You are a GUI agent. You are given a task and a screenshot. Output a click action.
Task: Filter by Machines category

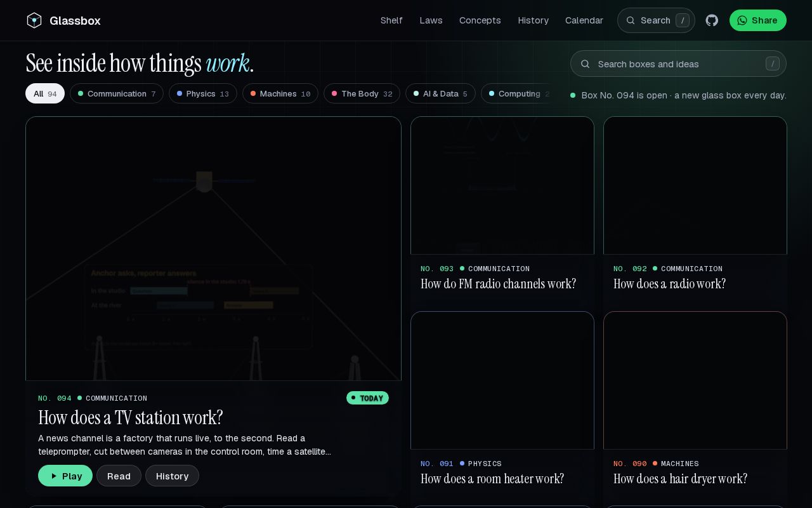point(280,93)
